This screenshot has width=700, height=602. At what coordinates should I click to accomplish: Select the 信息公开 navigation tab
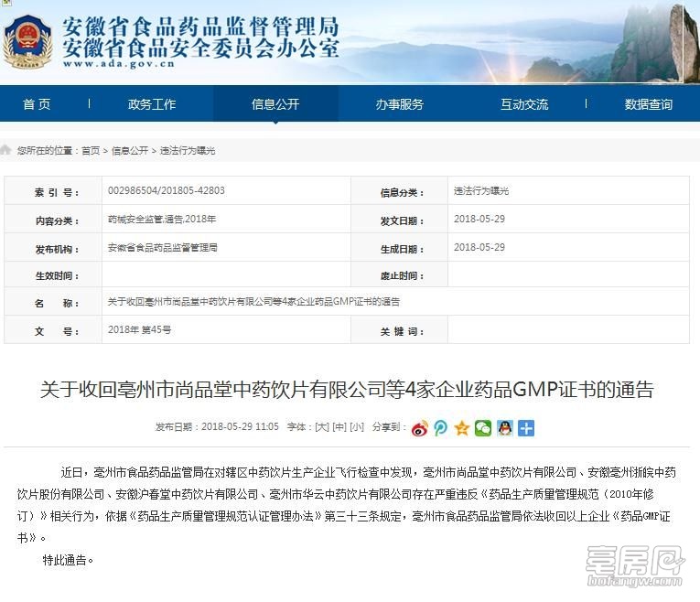coord(275,104)
